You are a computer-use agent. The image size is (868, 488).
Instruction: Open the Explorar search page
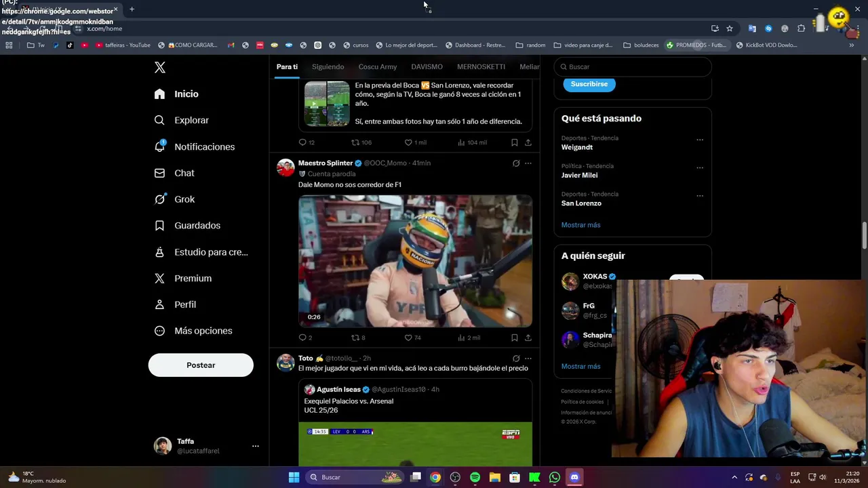click(x=181, y=120)
